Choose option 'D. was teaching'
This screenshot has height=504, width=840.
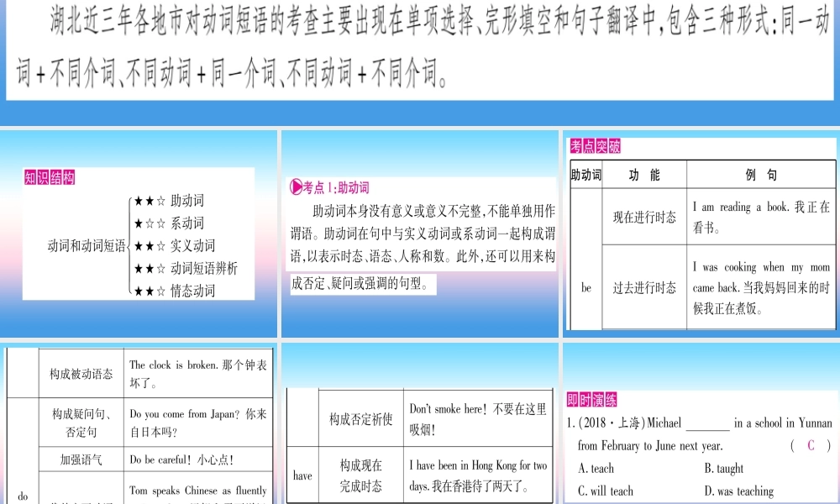tap(738, 491)
